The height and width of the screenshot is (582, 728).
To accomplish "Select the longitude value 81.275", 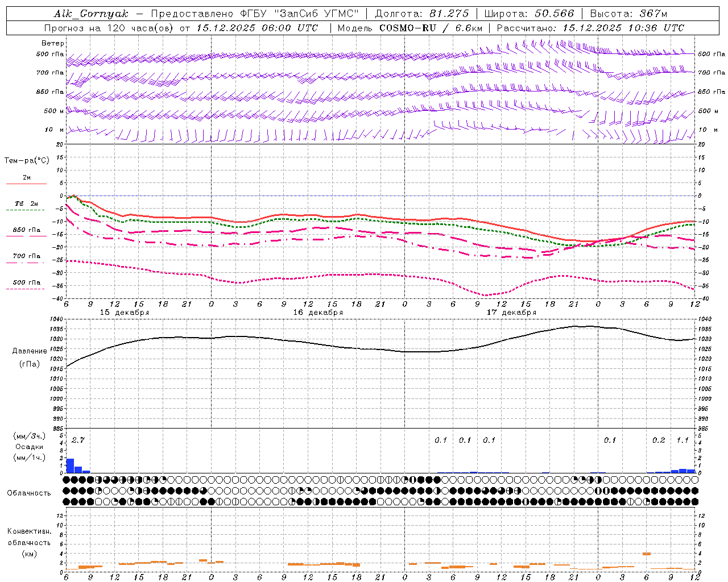I will click(449, 14).
